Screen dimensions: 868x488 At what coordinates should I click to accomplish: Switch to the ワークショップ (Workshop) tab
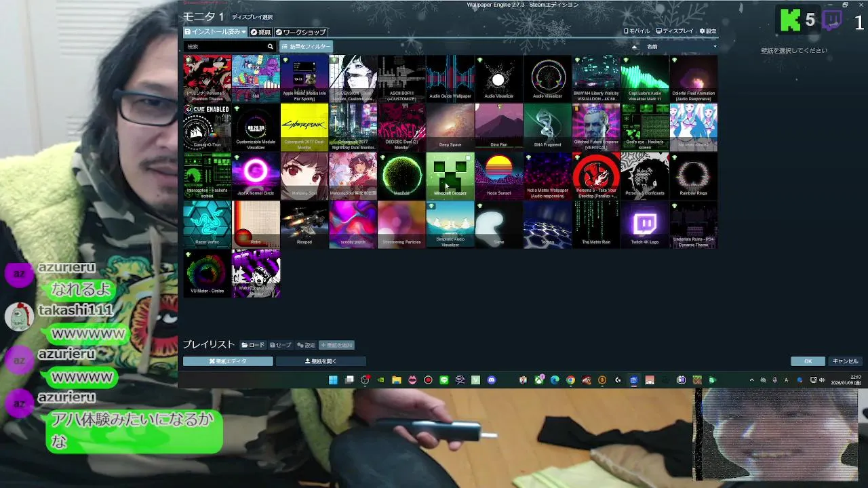tap(300, 32)
